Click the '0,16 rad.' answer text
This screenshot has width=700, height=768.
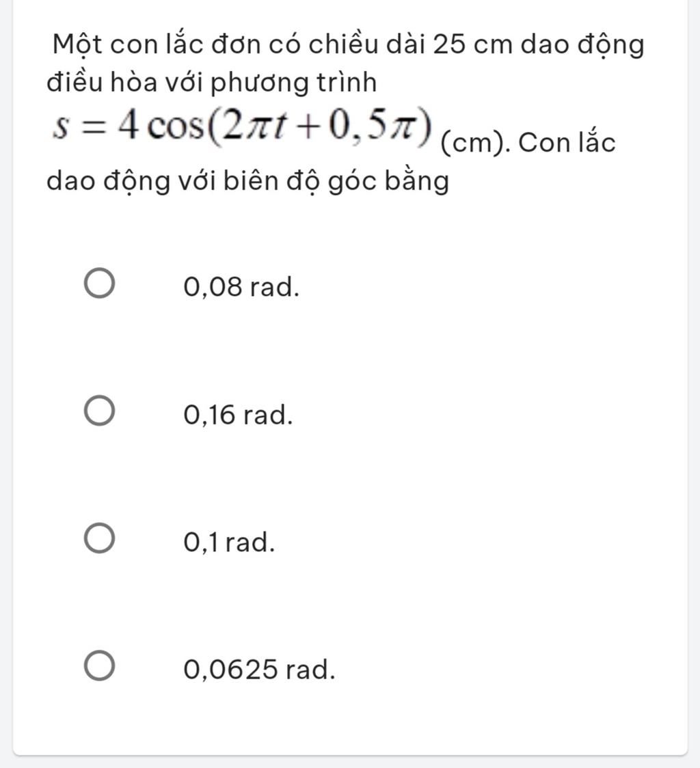[x=239, y=414]
